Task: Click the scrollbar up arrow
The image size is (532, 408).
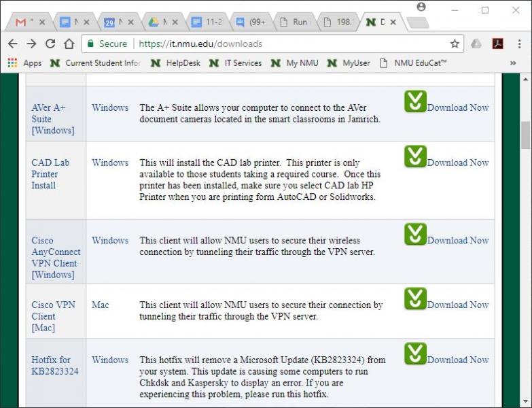Action: (525, 79)
